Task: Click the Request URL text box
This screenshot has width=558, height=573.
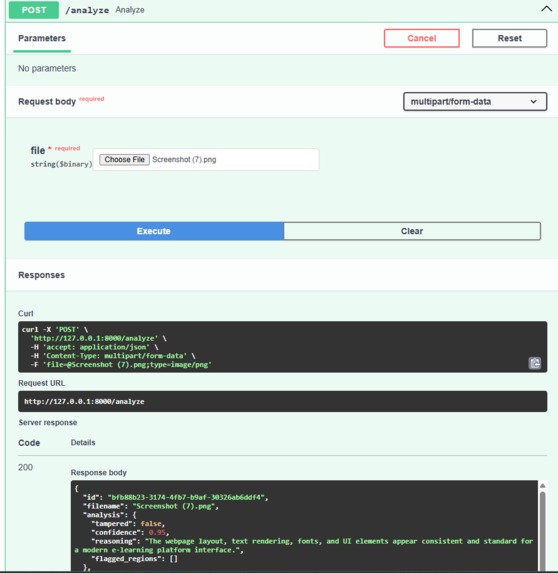Action: pos(282,401)
